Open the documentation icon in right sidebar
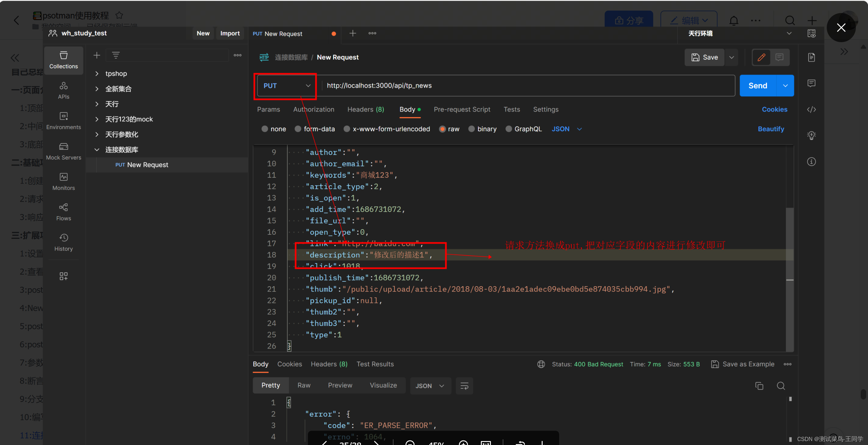This screenshot has height=445, width=868. [x=811, y=57]
